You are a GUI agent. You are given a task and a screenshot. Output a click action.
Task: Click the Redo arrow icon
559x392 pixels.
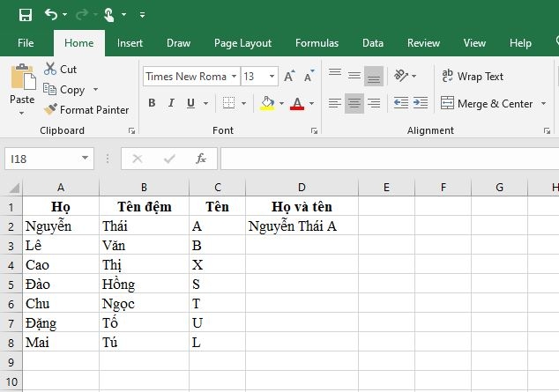tap(82, 15)
